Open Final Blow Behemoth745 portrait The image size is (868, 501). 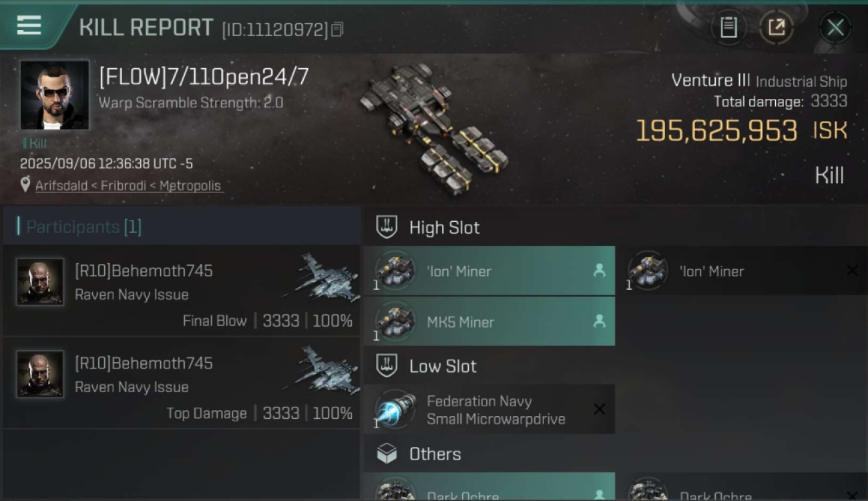[x=40, y=282]
